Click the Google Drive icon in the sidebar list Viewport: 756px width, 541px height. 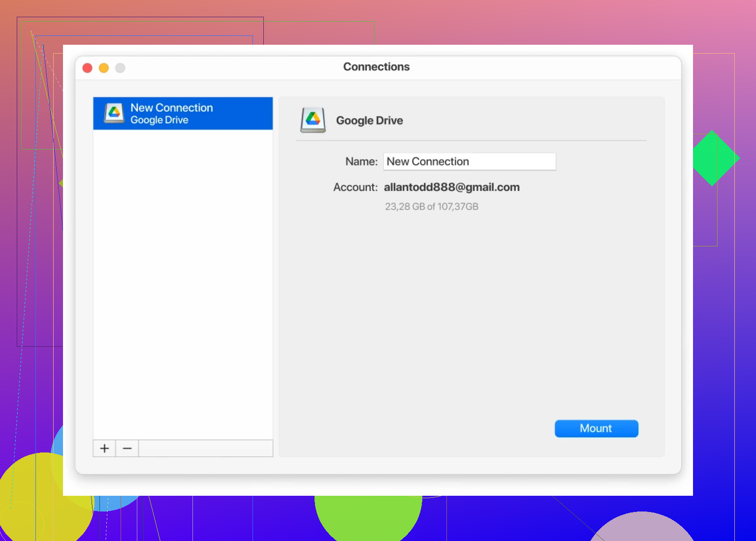(x=114, y=113)
